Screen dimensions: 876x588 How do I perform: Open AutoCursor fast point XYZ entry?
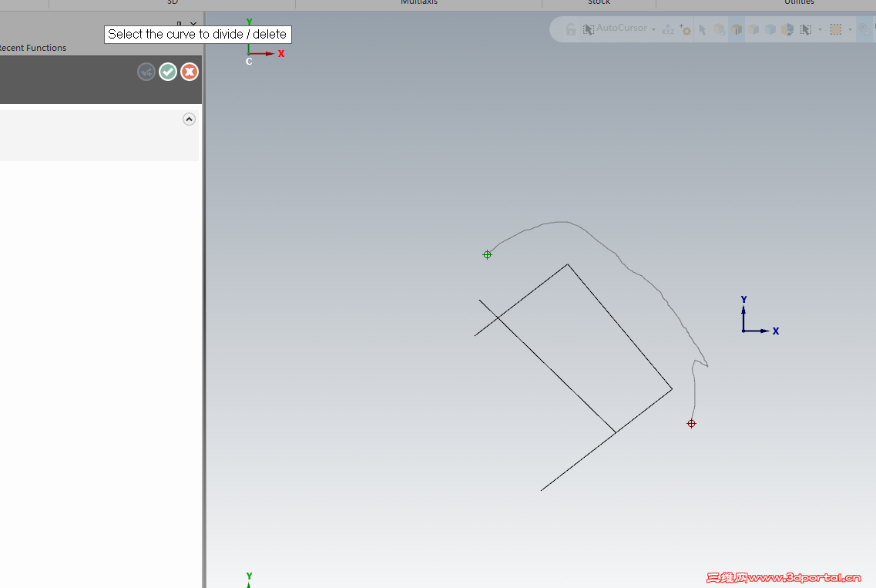(668, 29)
